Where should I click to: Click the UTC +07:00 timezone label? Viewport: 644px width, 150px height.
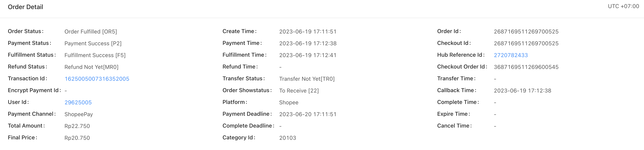(x=623, y=6)
